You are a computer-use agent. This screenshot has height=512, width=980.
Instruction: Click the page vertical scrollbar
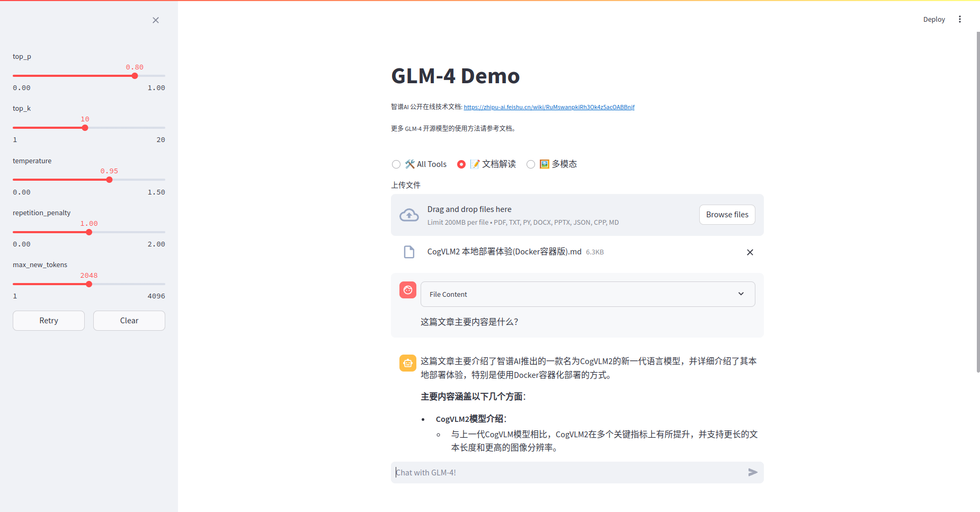pyautogui.click(x=978, y=201)
